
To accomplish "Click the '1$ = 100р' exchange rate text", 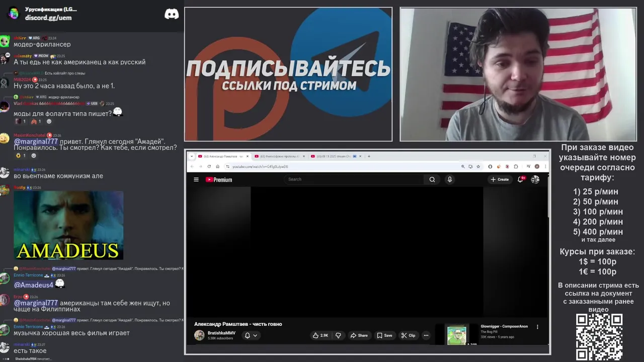I will click(597, 261).
